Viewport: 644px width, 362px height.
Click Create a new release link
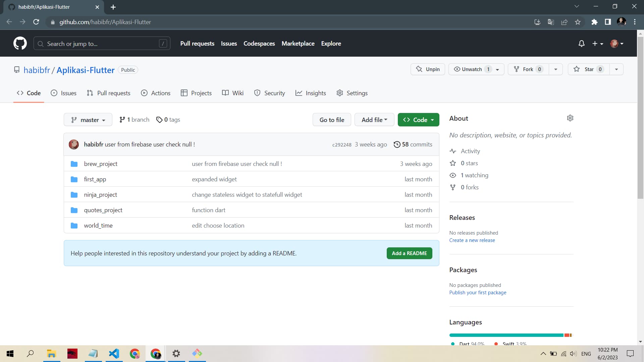(472, 240)
